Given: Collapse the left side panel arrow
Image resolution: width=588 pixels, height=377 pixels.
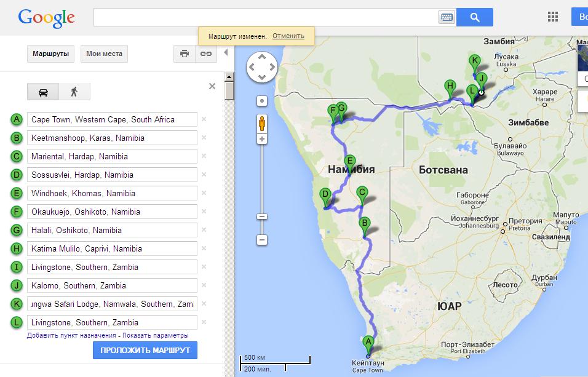Looking at the screenshot, I should [x=226, y=53].
